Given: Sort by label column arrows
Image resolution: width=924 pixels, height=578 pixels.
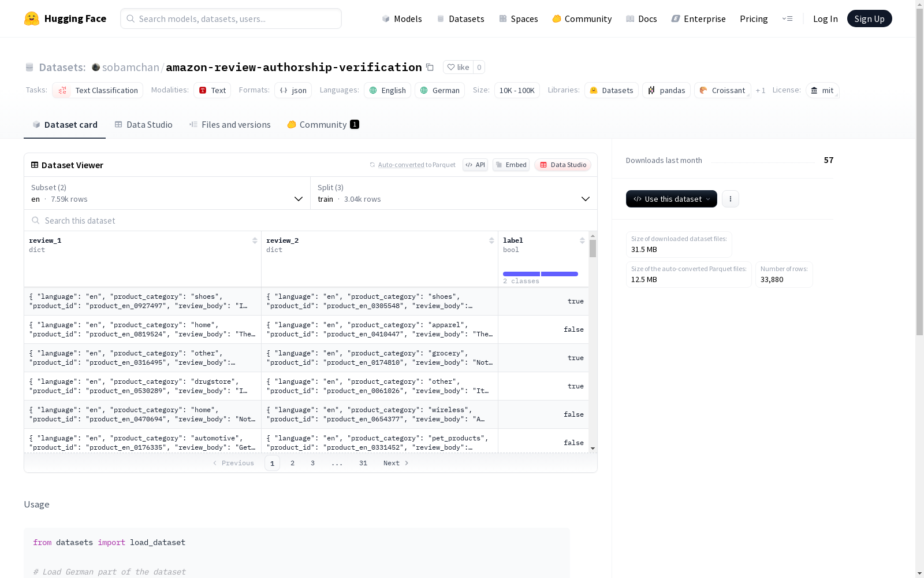Looking at the screenshot, I should pos(582,240).
